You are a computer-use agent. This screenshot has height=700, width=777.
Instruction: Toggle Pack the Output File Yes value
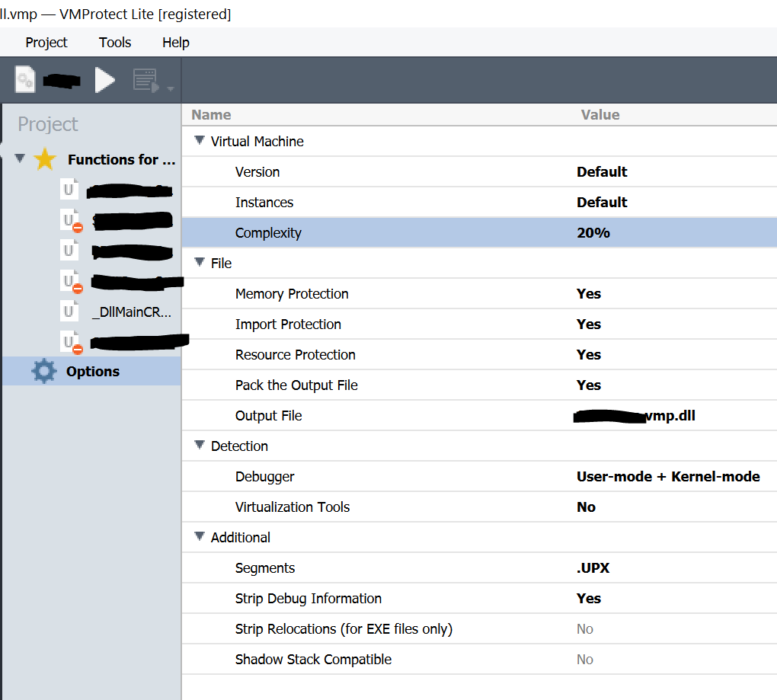[589, 385]
